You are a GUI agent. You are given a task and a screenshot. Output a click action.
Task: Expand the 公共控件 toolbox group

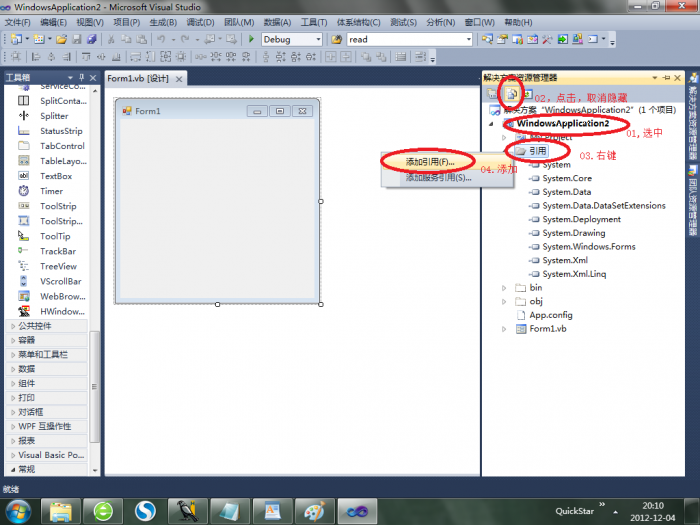[13, 326]
